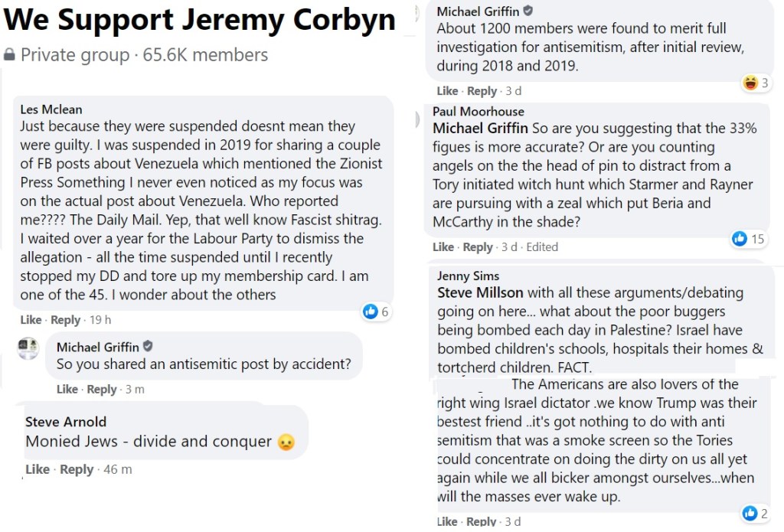Reply to Les Mclean's comment

pos(65,320)
